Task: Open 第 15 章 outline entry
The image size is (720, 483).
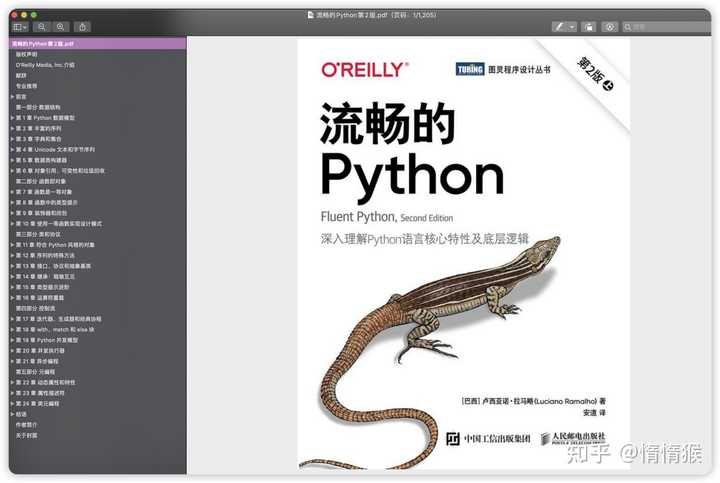Action: click(42, 287)
